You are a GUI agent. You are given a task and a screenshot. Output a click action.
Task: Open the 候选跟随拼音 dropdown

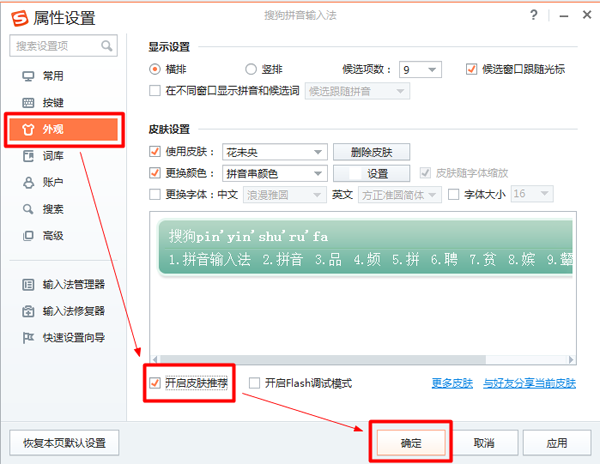357,91
